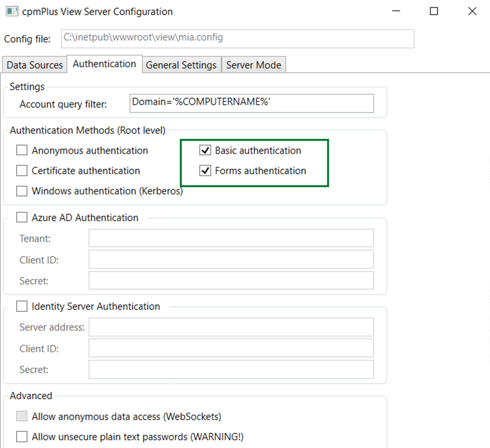Click the Config file path field
The width and height of the screenshot is (490, 448).
click(238, 39)
